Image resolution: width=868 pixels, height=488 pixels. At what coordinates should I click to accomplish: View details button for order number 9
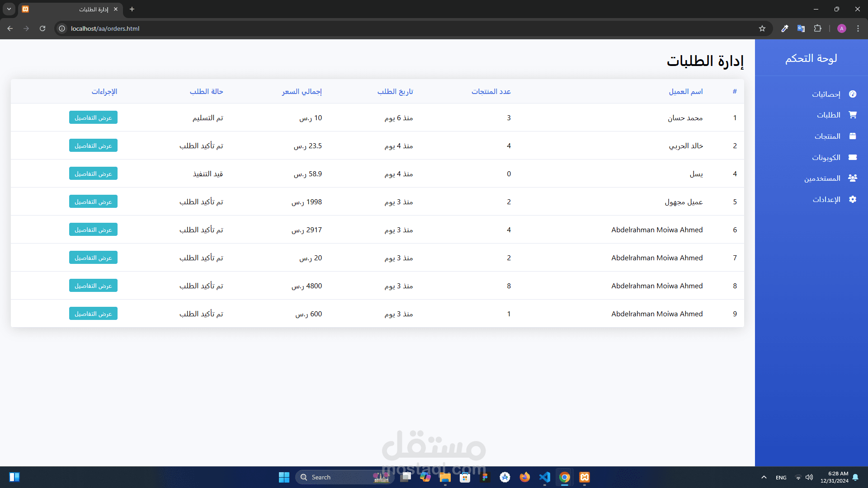tap(93, 314)
